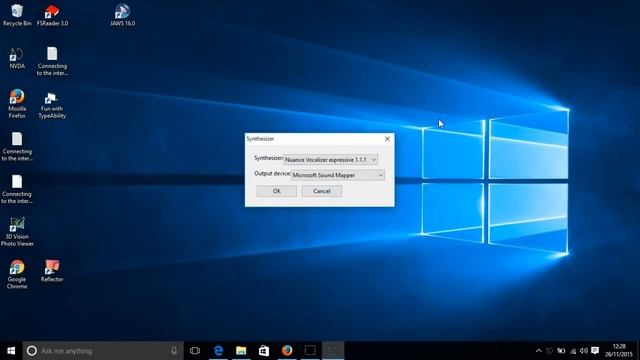Select Connecting file directly below Mozilla Firefox

tap(17, 147)
